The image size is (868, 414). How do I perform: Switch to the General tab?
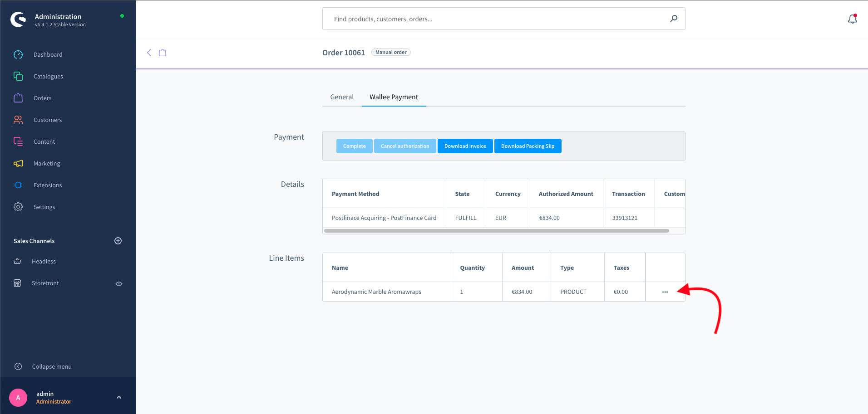(342, 97)
